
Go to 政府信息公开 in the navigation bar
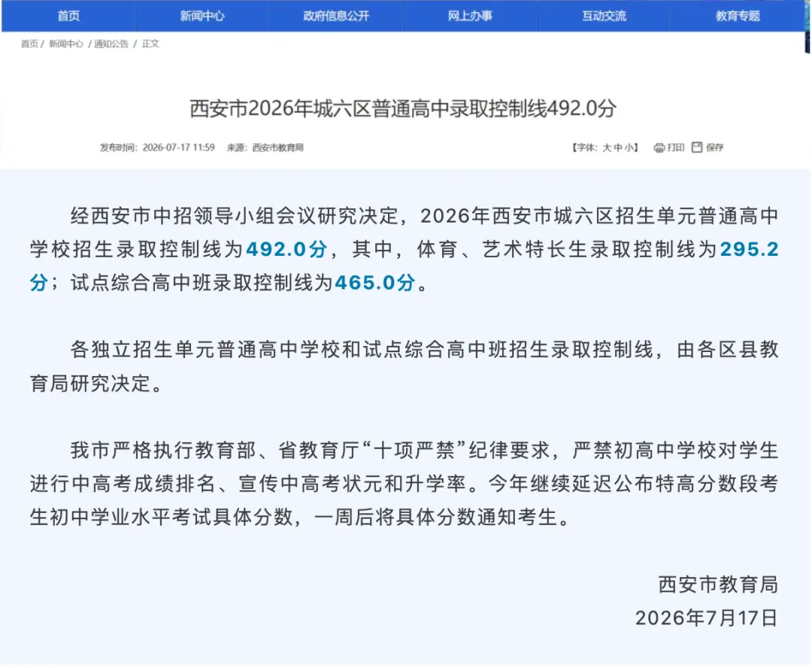point(336,16)
